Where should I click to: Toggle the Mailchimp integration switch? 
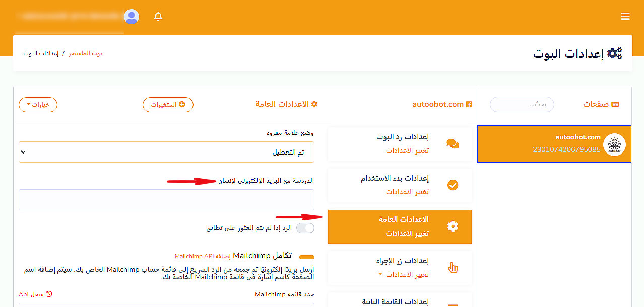tap(306, 257)
